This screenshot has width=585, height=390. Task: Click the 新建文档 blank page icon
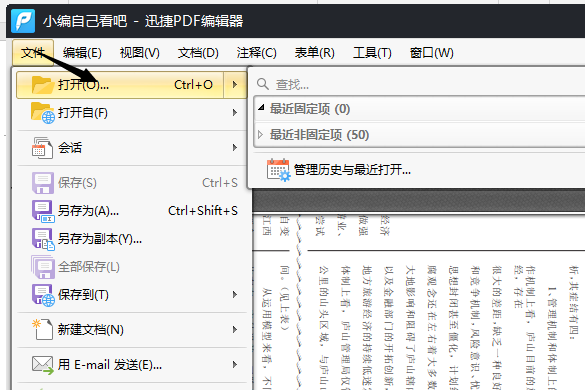coord(43,330)
